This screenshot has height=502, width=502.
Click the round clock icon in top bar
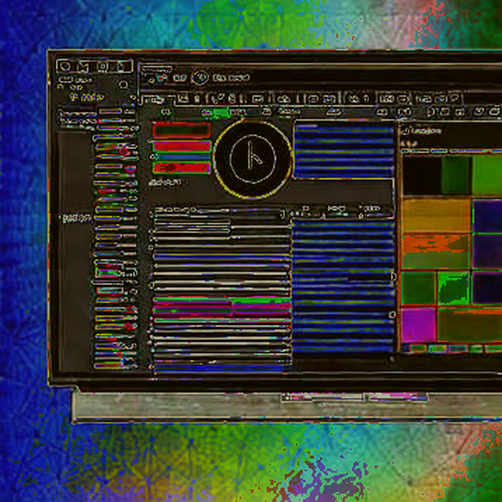click(x=200, y=78)
